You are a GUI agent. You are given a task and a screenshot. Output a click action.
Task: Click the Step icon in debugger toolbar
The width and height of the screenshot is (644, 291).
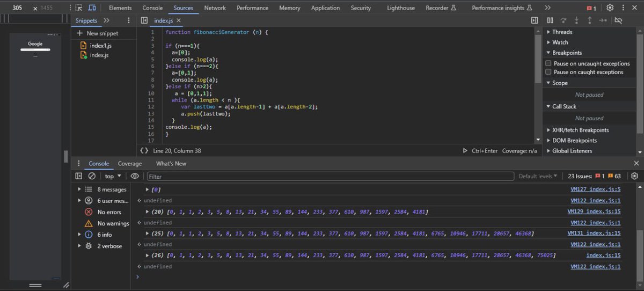point(603,20)
